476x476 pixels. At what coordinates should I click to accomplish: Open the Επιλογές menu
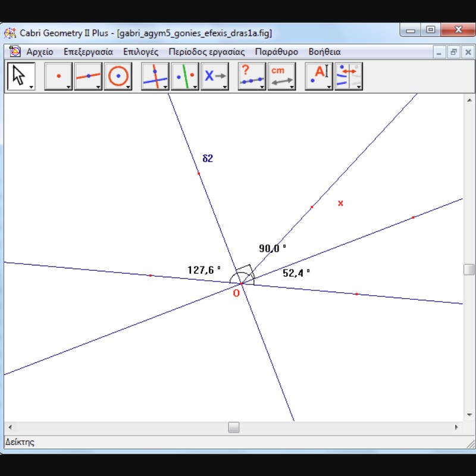pyautogui.click(x=141, y=52)
